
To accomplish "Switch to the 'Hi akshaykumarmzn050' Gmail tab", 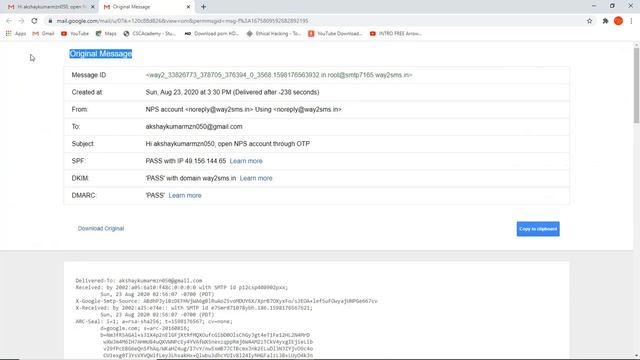I will [x=51, y=7].
